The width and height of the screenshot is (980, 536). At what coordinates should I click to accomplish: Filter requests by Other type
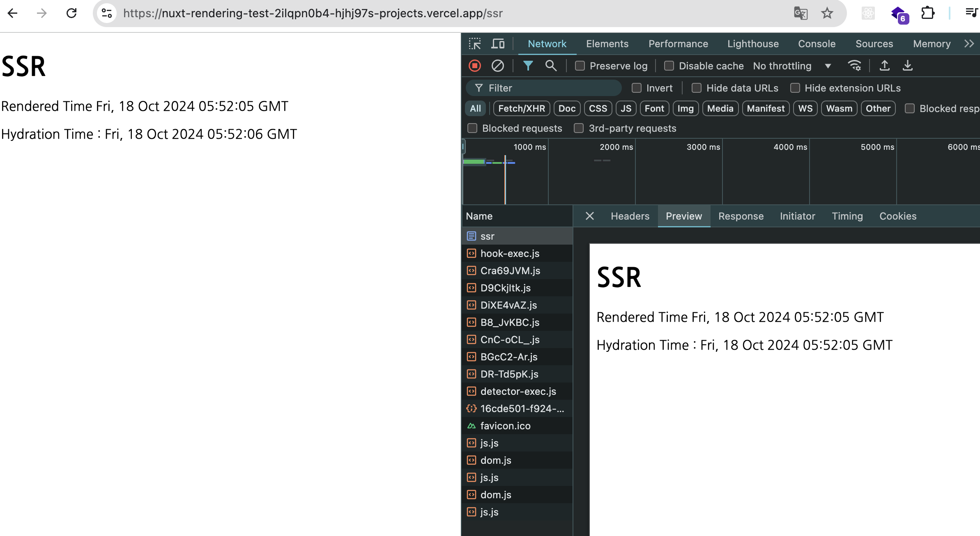point(878,108)
